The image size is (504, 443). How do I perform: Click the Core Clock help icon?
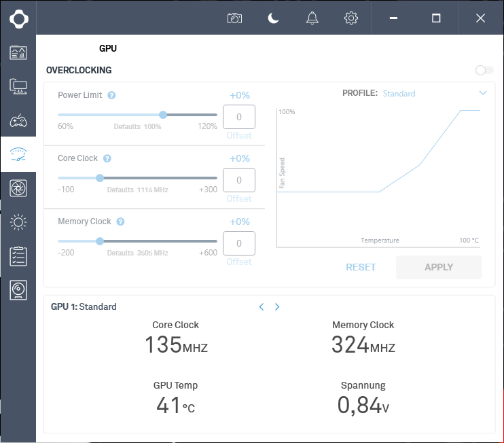pos(107,158)
